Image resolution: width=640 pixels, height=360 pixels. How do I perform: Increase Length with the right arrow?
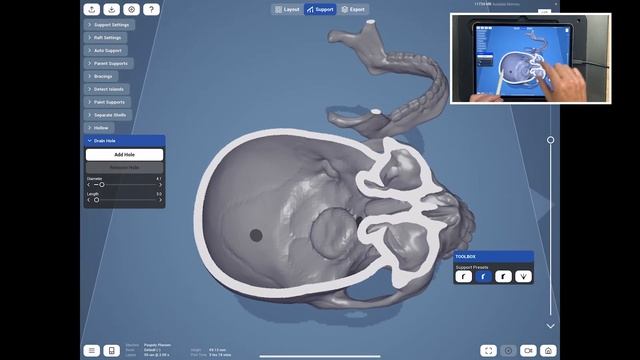point(160,200)
